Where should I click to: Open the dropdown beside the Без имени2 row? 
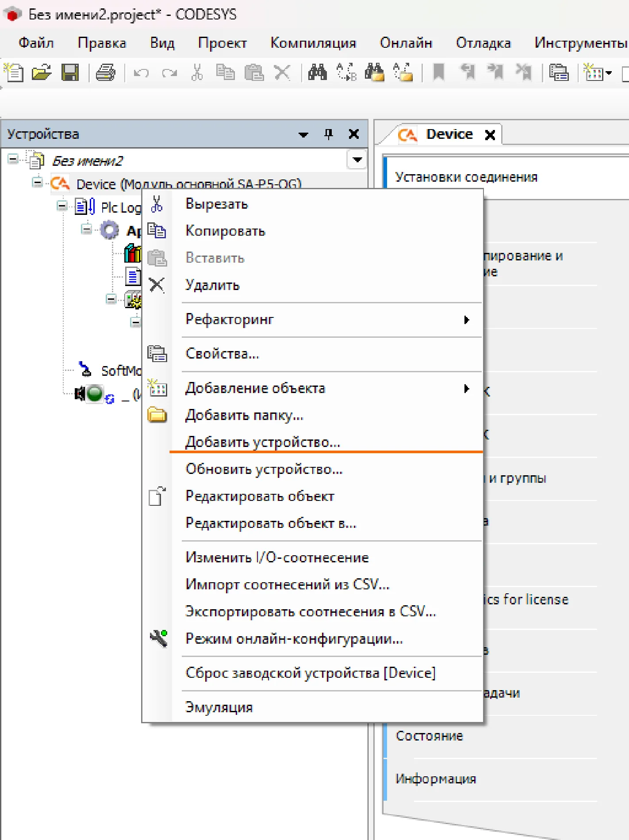pyautogui.click(x=357, y=160)
